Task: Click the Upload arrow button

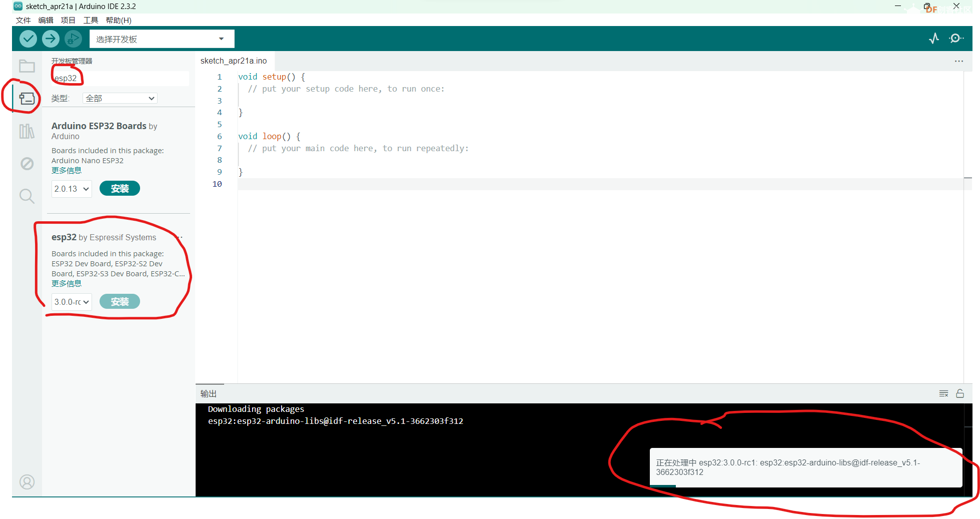Action: (51, 39)
